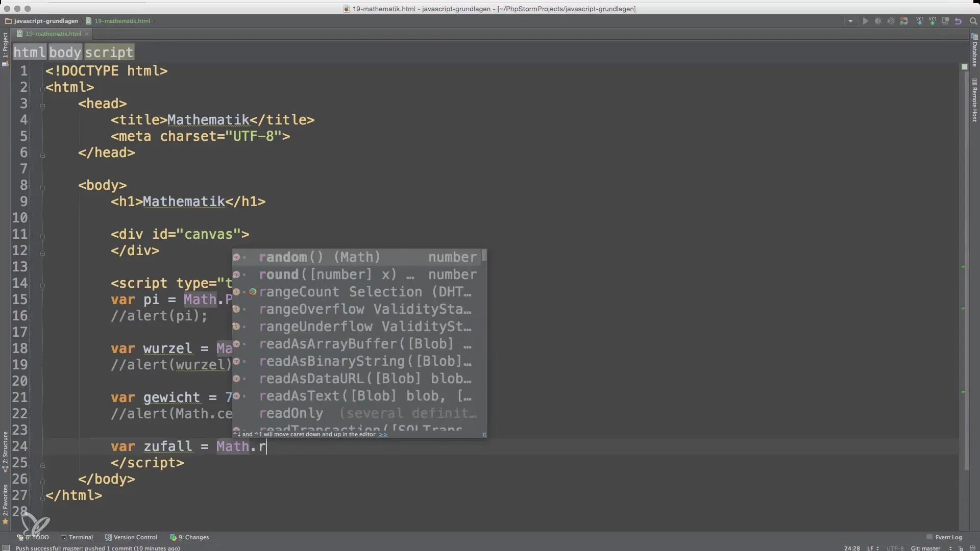The height and width of the screenshot is (551, 980).
Task: Open the 2: Favorites side panel
Action: [5, 505]
